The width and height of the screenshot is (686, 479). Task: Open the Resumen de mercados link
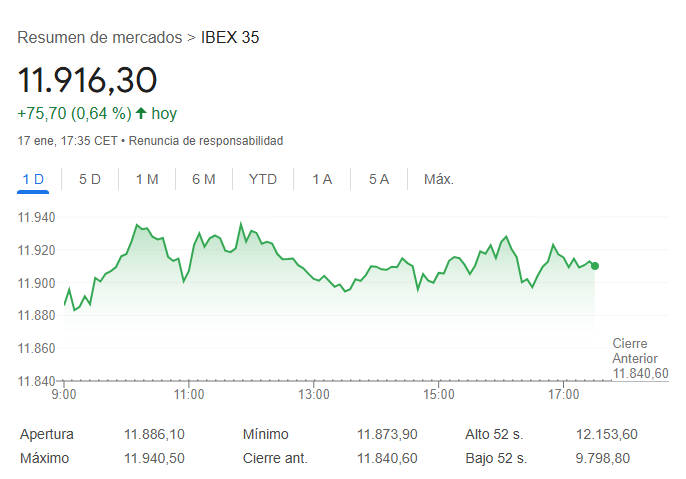(x=100, y=38)
